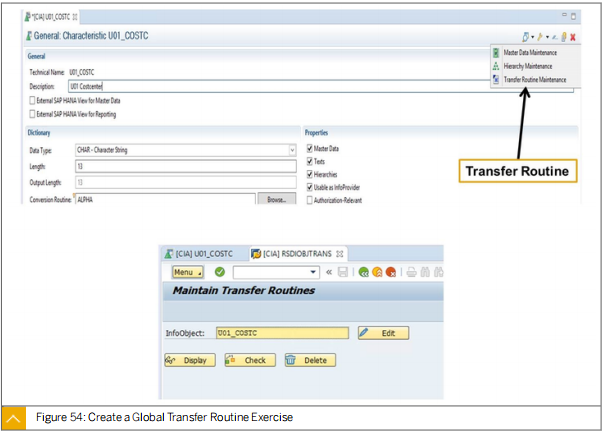Viewport: 602px width, 431px height.
Task: Open the dropdown arrow next to the maintenance icon
Action: [533, 37]
